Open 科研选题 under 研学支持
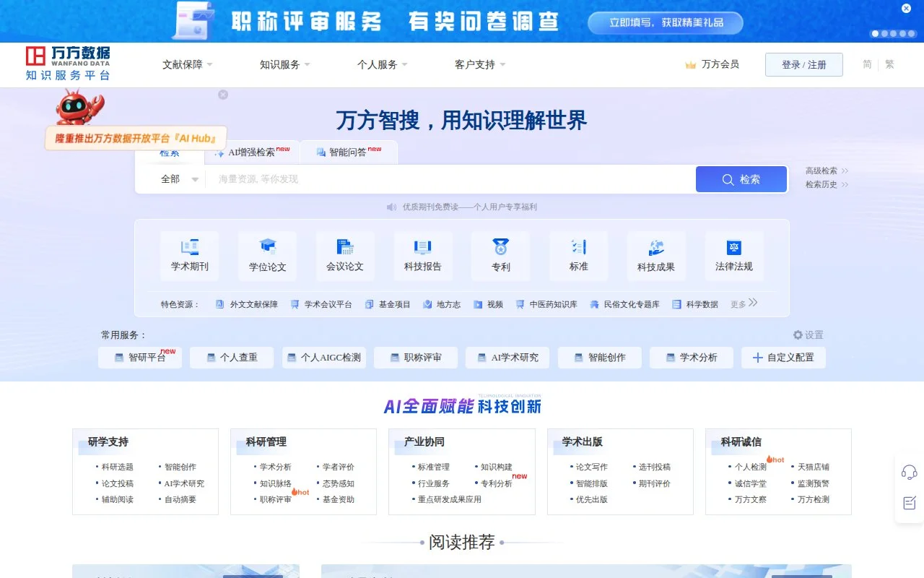The image size is (924, 578). [118, 467]
